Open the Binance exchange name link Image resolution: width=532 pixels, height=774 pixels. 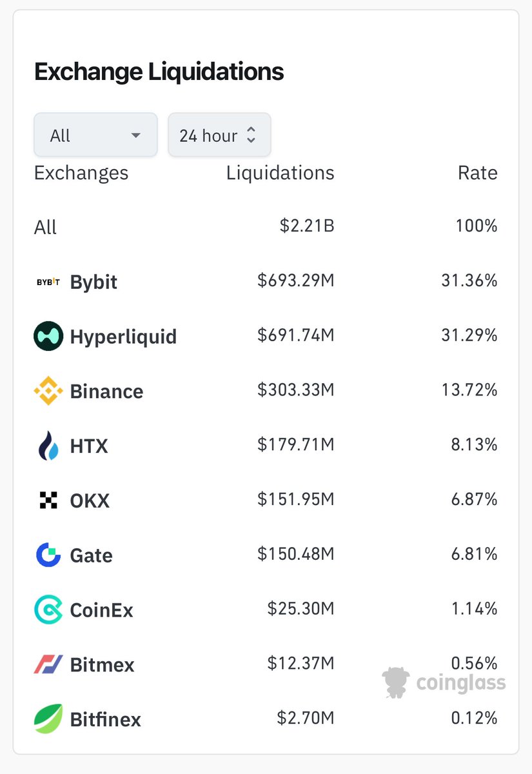tap(106, 392)
